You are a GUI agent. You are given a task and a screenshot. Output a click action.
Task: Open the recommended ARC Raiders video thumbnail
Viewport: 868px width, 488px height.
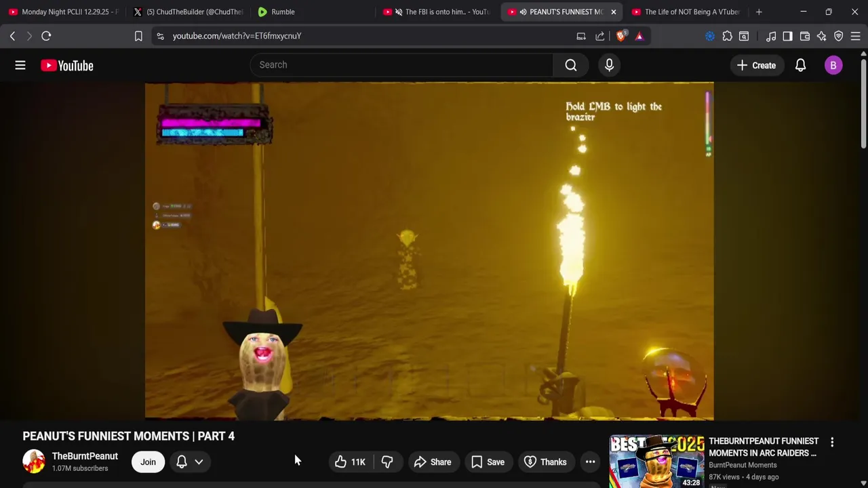click(656, 462)
